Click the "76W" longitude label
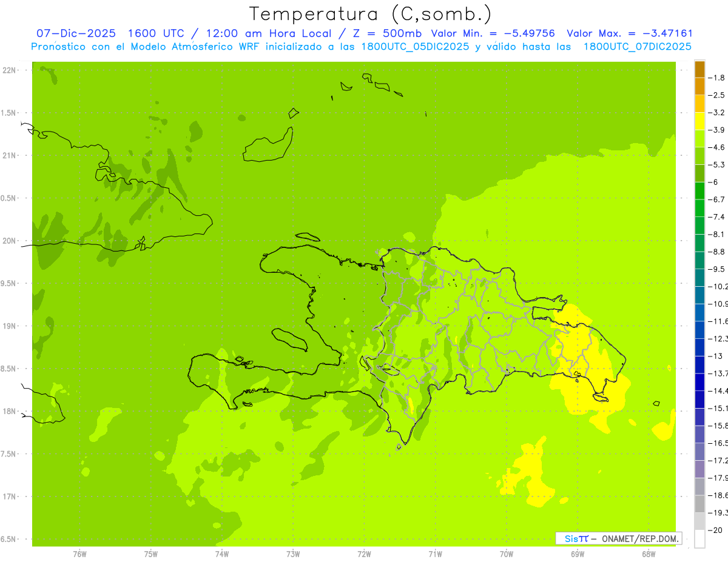This screenshot has height=562, width=728. [x=79, y=554]
